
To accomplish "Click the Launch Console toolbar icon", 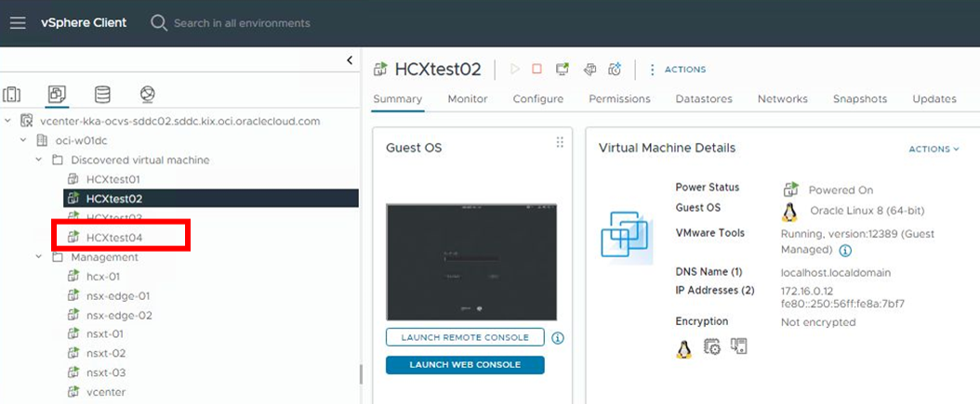I will click(562, 70).
